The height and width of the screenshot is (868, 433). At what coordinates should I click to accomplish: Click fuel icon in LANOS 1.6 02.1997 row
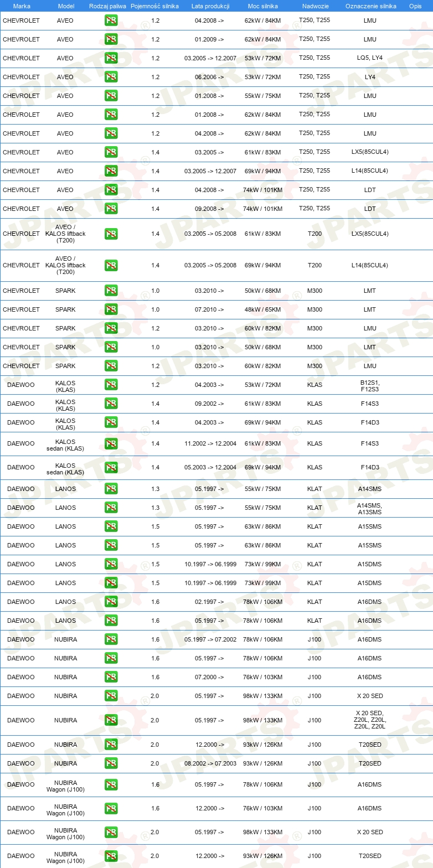point(111,602)
